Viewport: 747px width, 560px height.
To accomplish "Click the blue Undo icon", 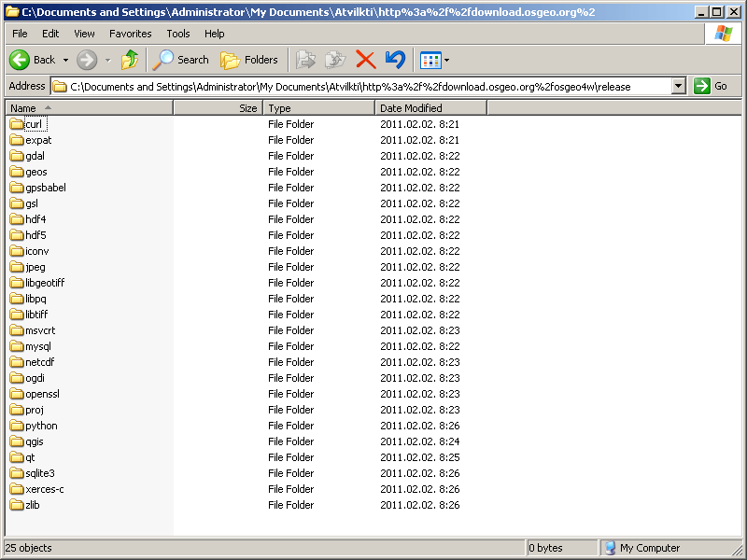I will [395, 60].
